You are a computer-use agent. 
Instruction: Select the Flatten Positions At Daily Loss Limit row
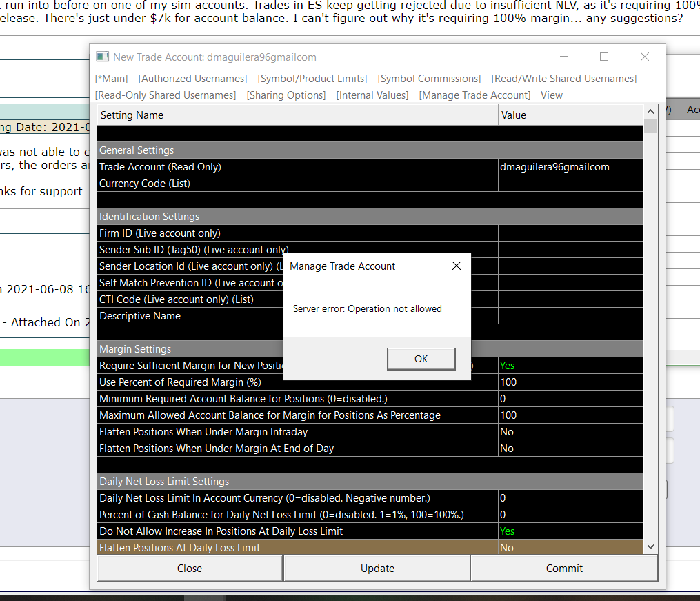point(370,547)
